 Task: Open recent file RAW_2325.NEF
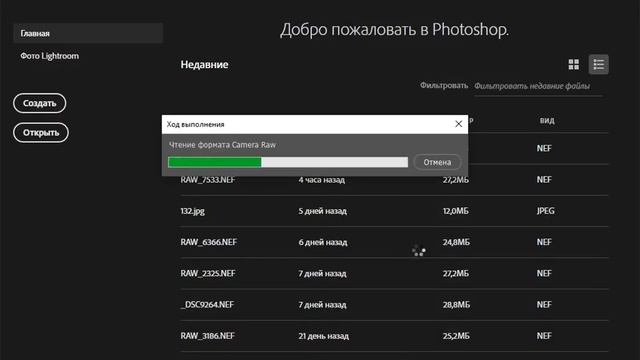pos(208,273)
